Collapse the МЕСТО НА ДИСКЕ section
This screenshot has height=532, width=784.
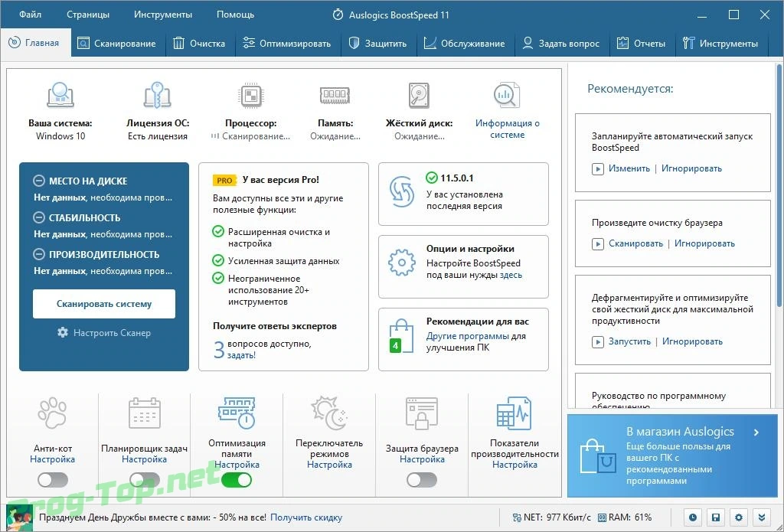(x=39, y=181)
